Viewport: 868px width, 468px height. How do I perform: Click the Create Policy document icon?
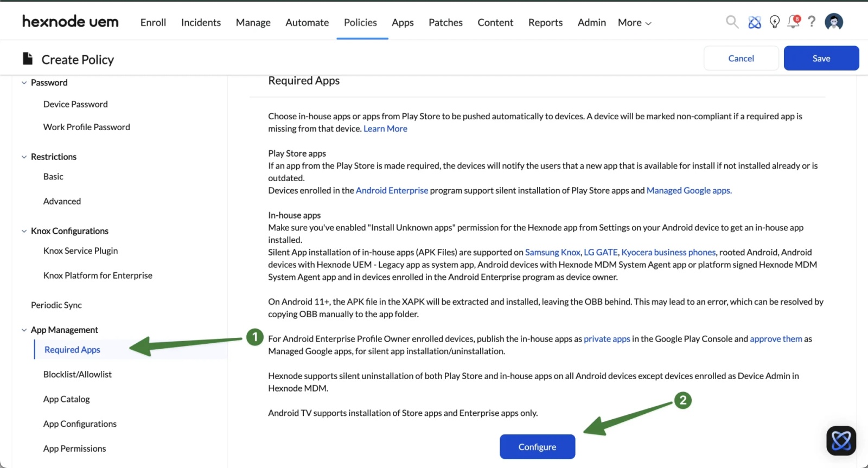pos(28,59)
